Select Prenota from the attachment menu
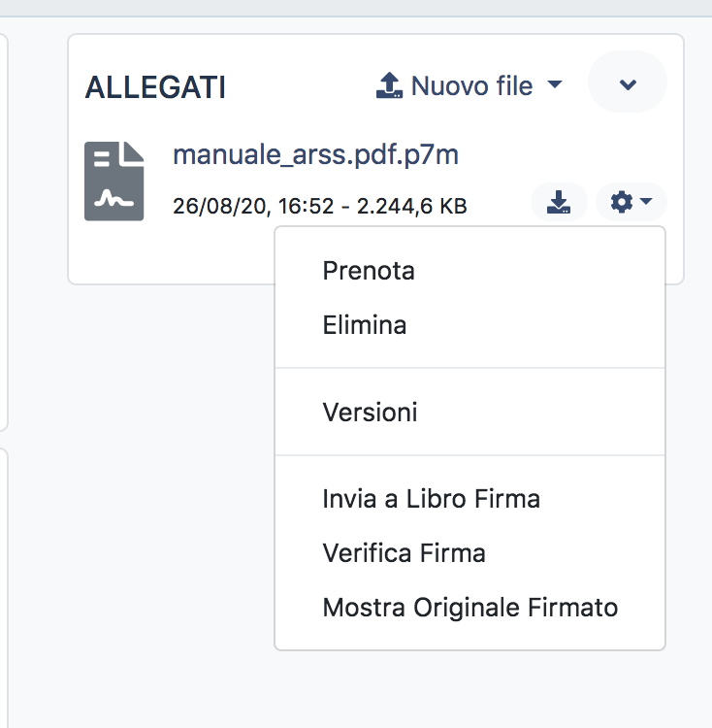This screenshot has width=712, height=728. (369, 271)
